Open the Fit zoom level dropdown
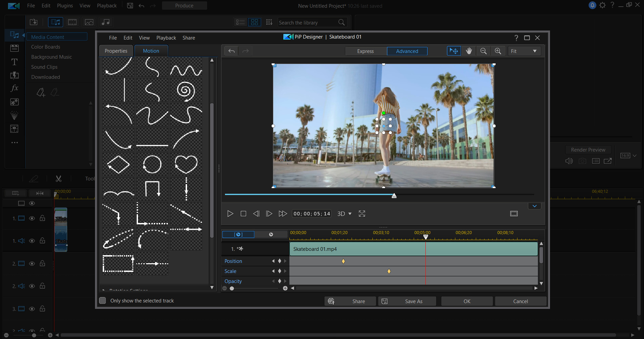644x339 pixels. click(x=524, y=51)
